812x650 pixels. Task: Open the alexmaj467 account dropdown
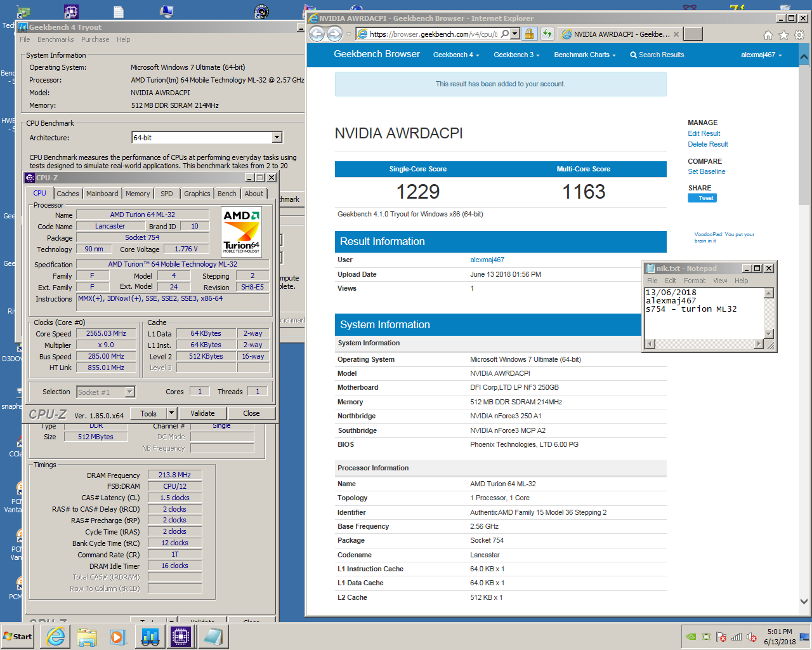click(x=761, y=55)
